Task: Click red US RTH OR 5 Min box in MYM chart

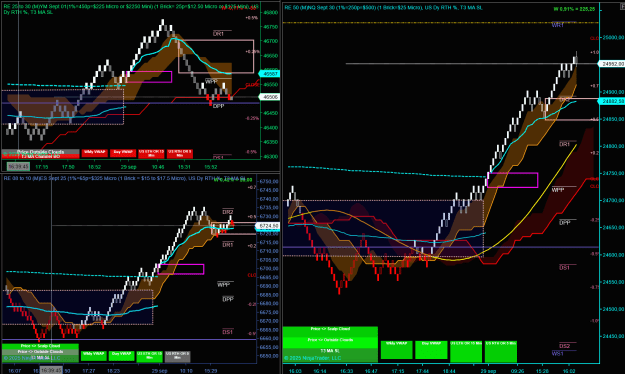Action: pos(180,154)
